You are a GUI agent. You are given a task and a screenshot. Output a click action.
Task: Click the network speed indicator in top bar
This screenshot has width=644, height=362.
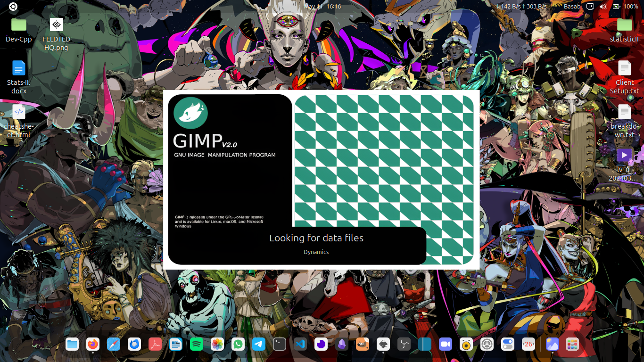(521, 6)
